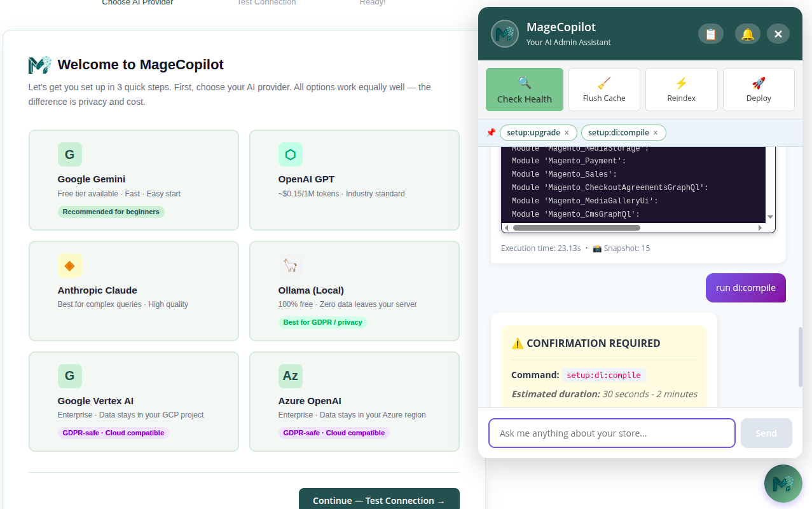The height and width of the screenshot is (509, 812).
Task: Click the Flush Cache broom icon
Action: tap(604, 83)
